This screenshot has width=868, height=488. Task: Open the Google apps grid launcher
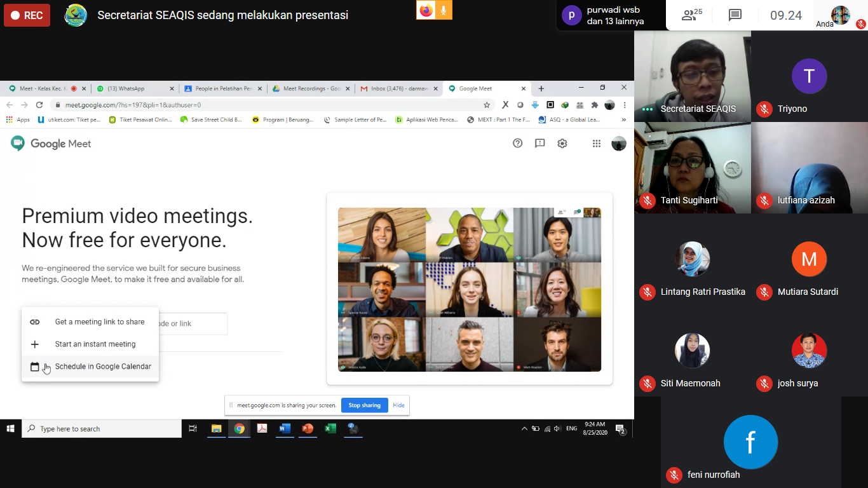pyautogui.click(x=596, y=144)
